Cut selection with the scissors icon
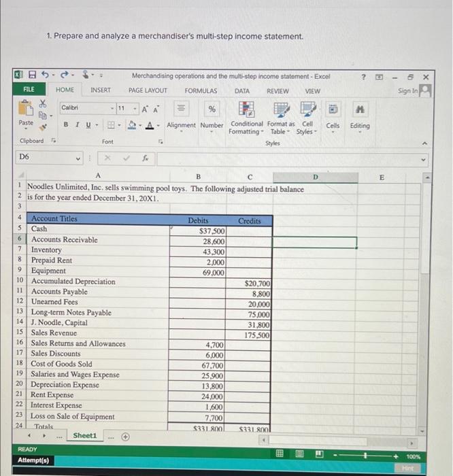The width and height of the screenshot is (453, 476). tap(42, 103)
